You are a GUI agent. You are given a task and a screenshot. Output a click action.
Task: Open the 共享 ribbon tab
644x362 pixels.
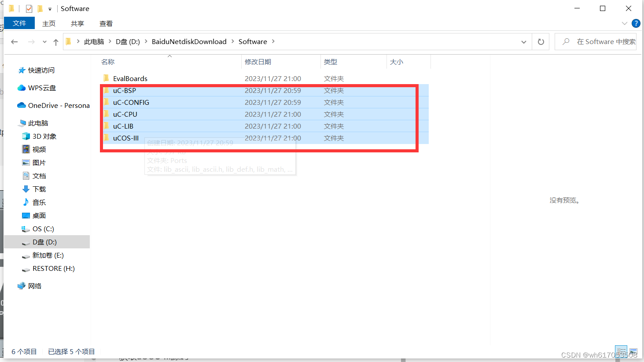[77, 23]
